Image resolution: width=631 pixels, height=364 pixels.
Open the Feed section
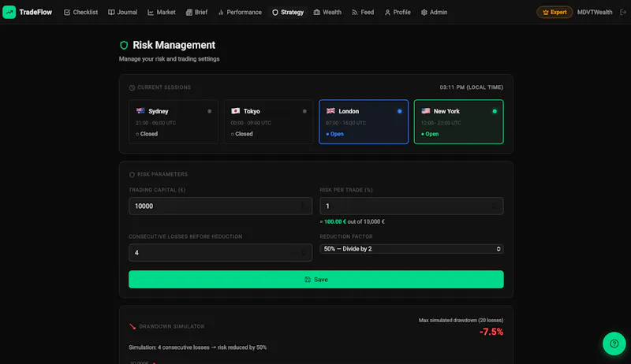point(363,12)
